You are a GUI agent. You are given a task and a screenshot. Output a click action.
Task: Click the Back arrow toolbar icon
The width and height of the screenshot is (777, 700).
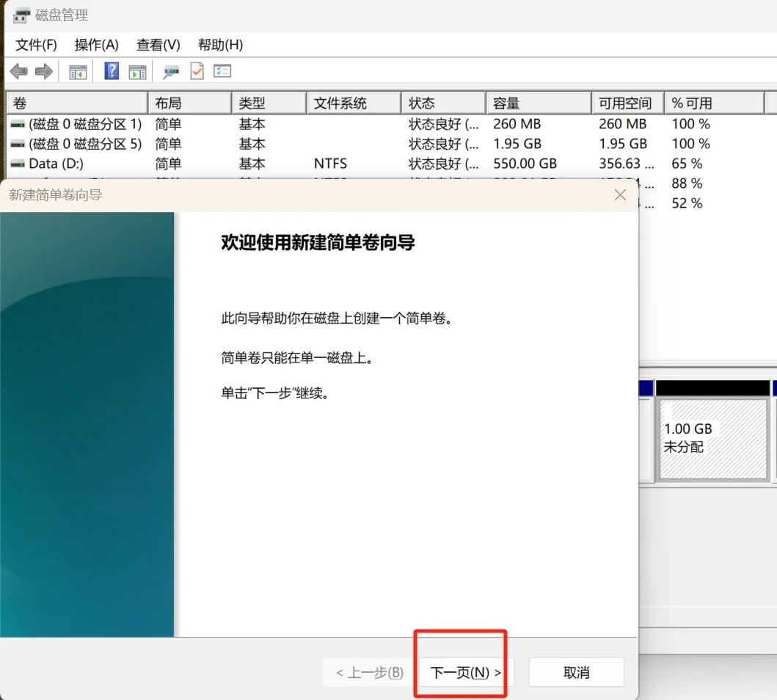(19, 71)
